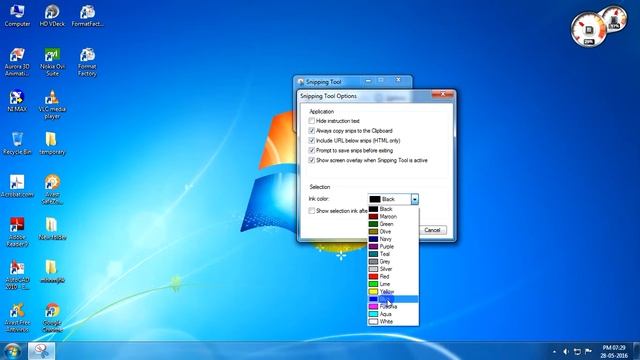The height and width of the screenshot is (360, 640).
Task: Close the Snipping Tool main window
Action: coord(399,80)
